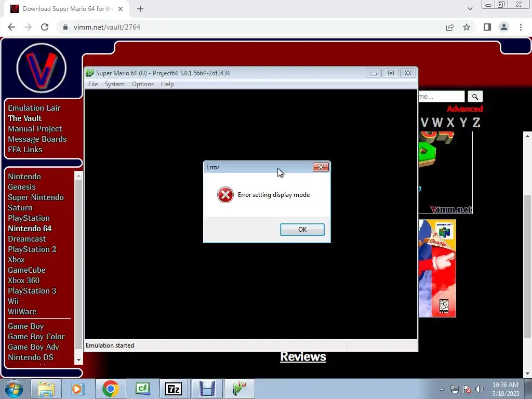
Task: Open the Advanced search link
Action: coord(465,109)
